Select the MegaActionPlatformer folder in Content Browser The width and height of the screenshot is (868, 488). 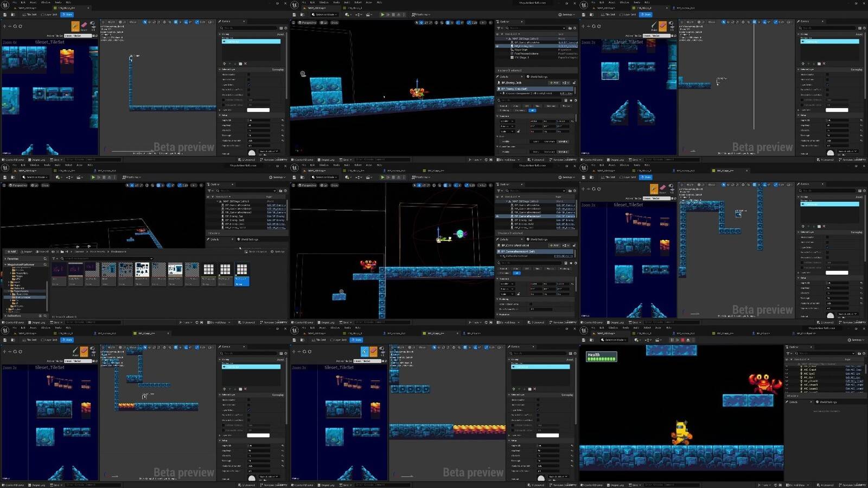point(22,265)
